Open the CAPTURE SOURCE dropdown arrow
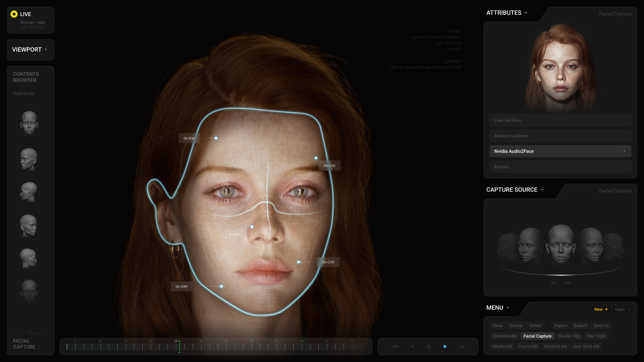The image size is (644, 362). coord(542,190)
